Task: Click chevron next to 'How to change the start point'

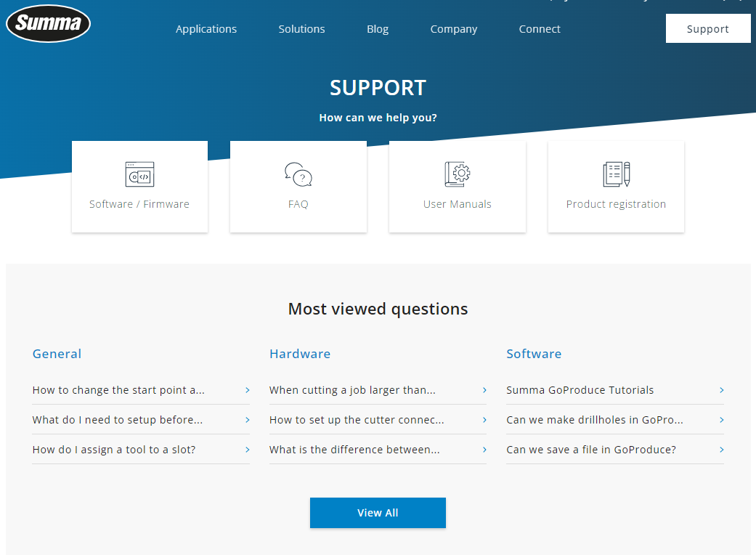Action: click(x=248, y=390)
